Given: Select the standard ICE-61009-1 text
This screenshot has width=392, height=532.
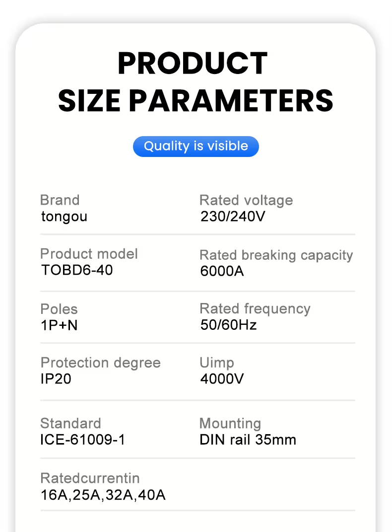Looking at the screenshot, I should point(82,440).
